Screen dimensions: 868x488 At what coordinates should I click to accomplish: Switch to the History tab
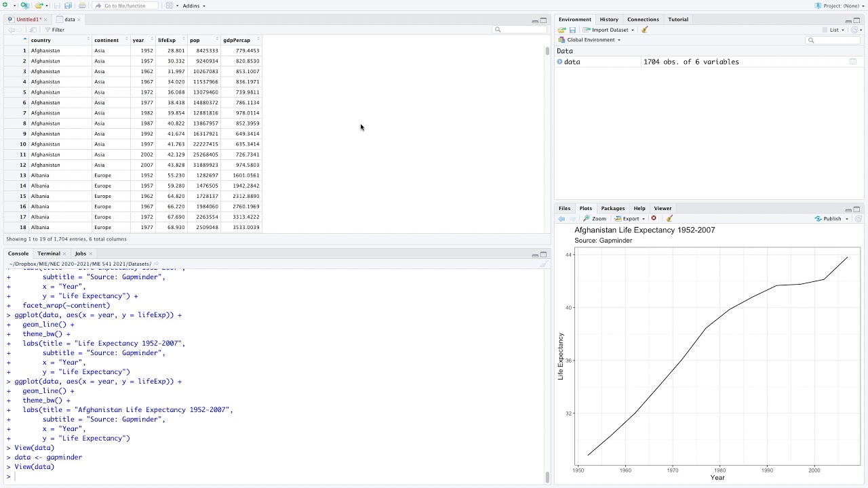(x=609, y=20)
